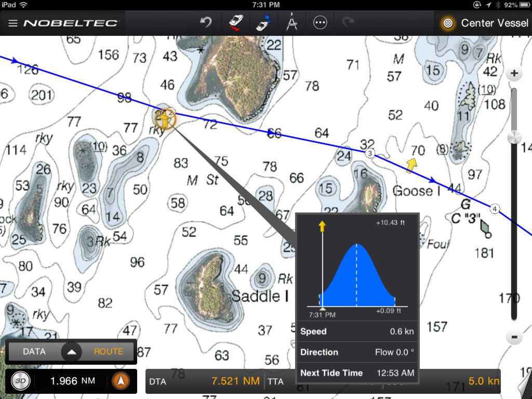Viewport: 532px width, 399px height.
Task: Open the Nobeltec hamburger menu
Action: [13, 23]
